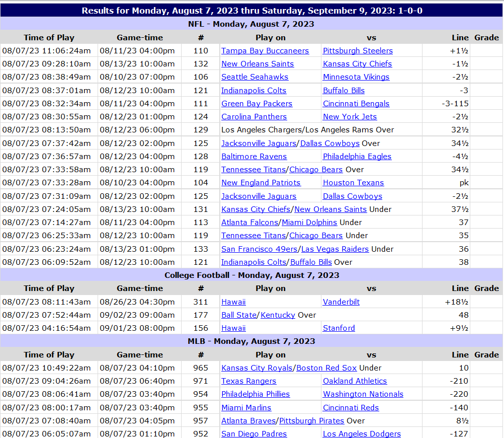Select the Green Bay Packers link

(257, 104)
